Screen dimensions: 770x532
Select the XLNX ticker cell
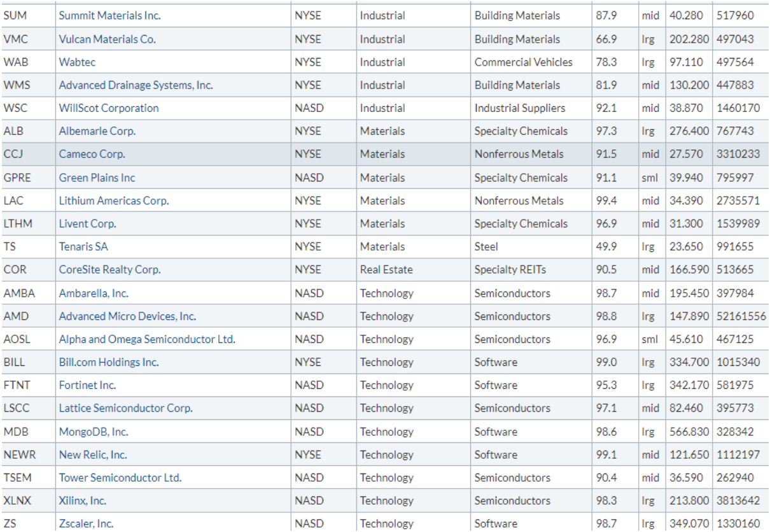(15, 501)
